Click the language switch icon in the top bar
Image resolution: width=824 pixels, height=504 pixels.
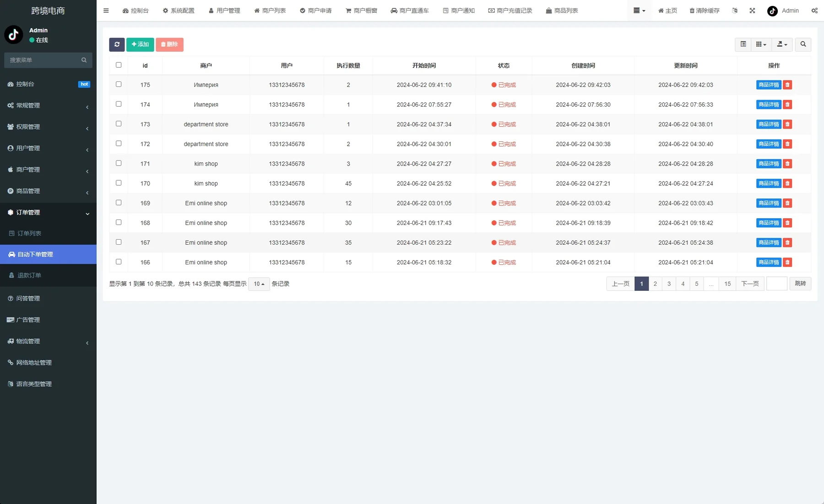pos(735,11)
